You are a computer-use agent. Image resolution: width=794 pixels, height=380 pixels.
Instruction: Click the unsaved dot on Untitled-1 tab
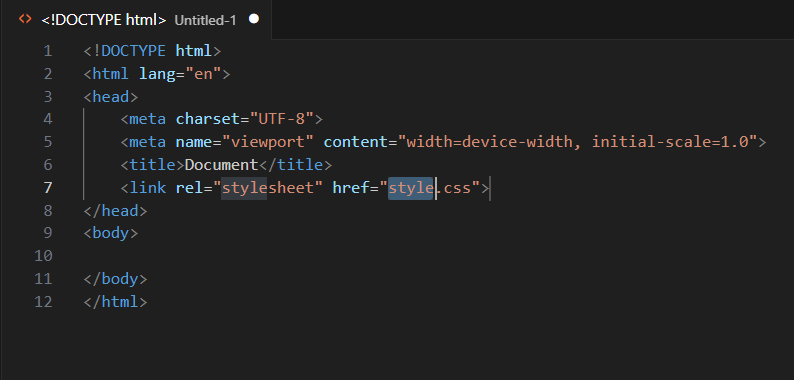[x=254, y=19]
